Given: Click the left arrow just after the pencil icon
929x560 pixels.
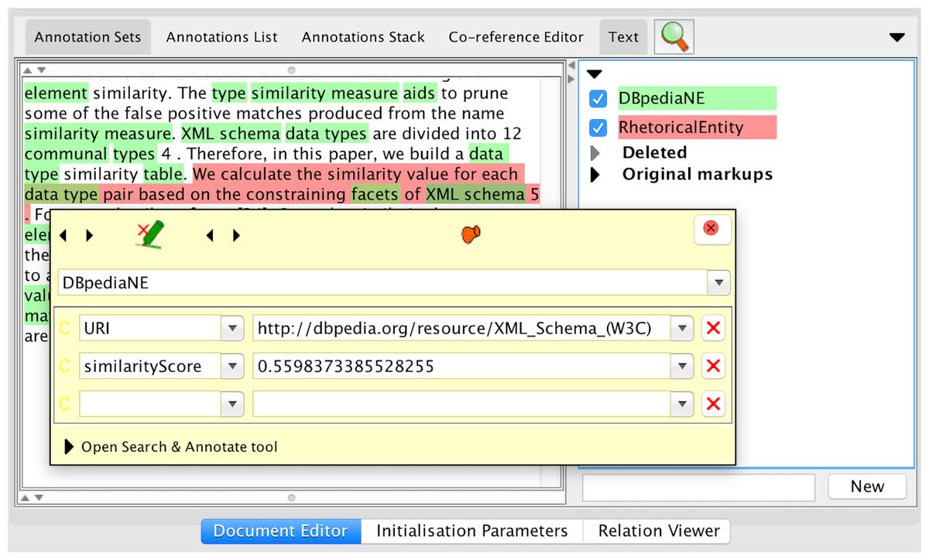Looking at the screenshot, I should click(210, 235).
